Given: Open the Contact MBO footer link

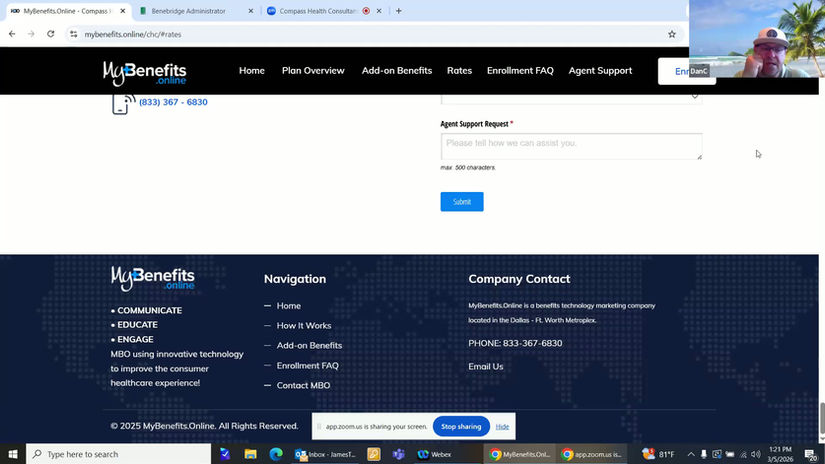Looking at the screenshot, I should 304,386.
